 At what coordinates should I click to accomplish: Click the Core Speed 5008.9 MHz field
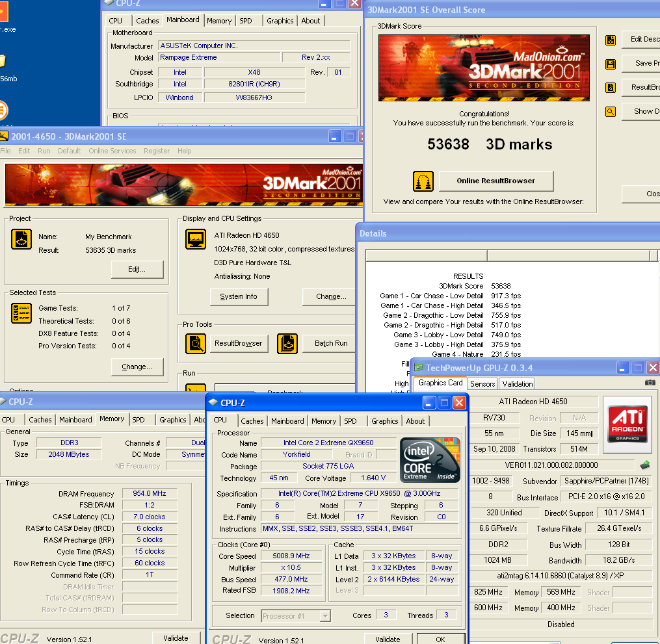click(x=291, y=556)
